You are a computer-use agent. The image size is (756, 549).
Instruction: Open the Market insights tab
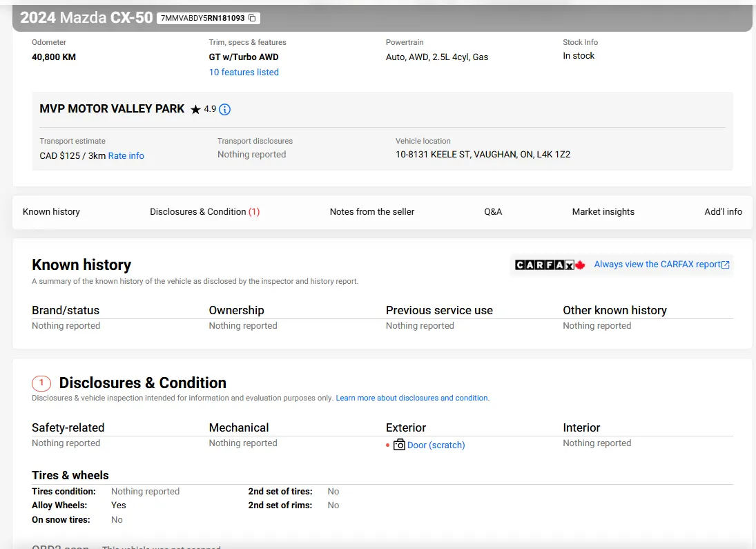(x=603, y=212)
